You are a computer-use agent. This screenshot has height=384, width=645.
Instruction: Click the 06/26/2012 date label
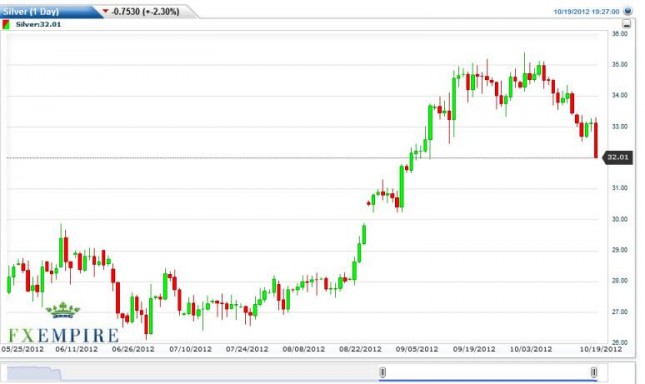[133, 349]
